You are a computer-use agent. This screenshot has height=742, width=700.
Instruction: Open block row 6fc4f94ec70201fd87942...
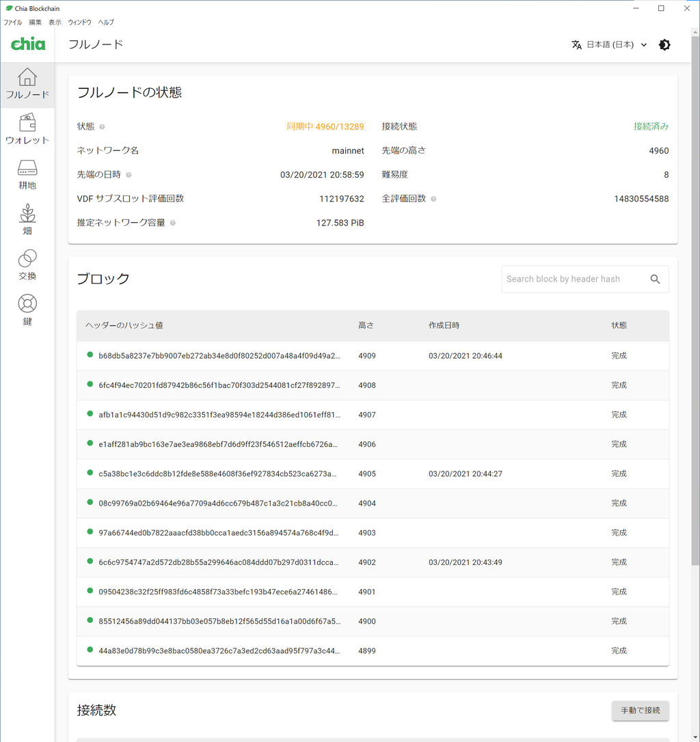(x=373, y=385)
